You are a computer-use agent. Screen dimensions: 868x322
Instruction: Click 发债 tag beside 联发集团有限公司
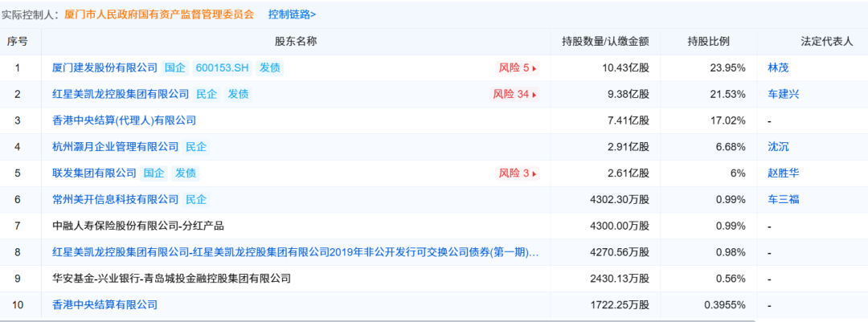186,173
